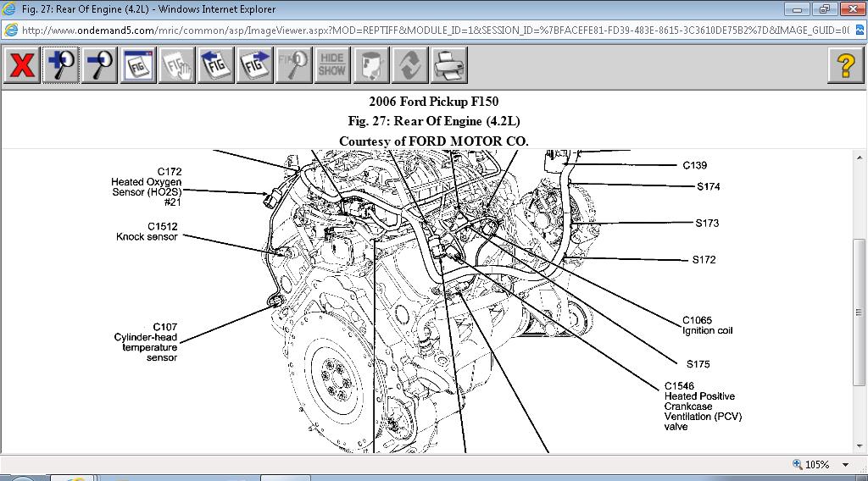The height and width of the screenshot is (481, 868).
Task: Close the viewer with red X icon
Action: [x=22, y=65]
